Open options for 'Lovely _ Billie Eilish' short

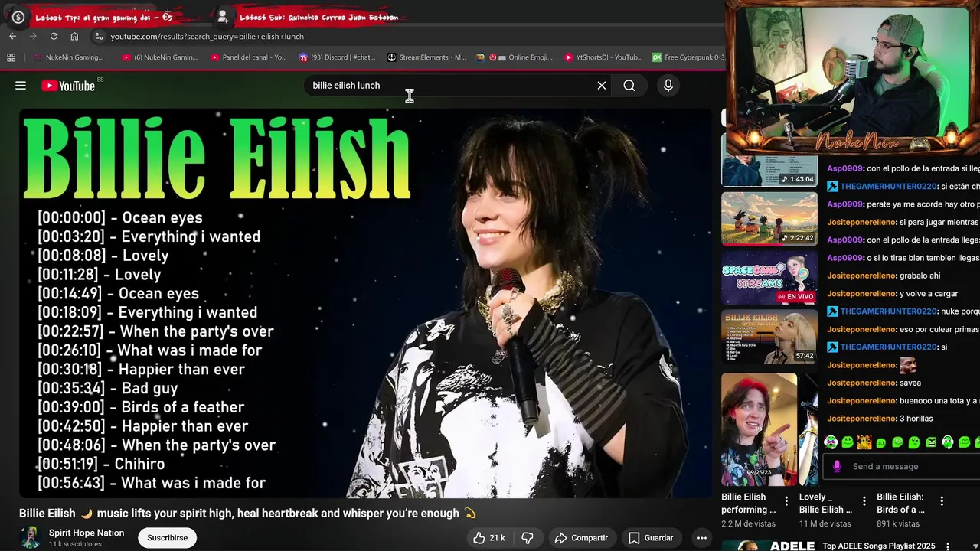click(x=864, y=502)
